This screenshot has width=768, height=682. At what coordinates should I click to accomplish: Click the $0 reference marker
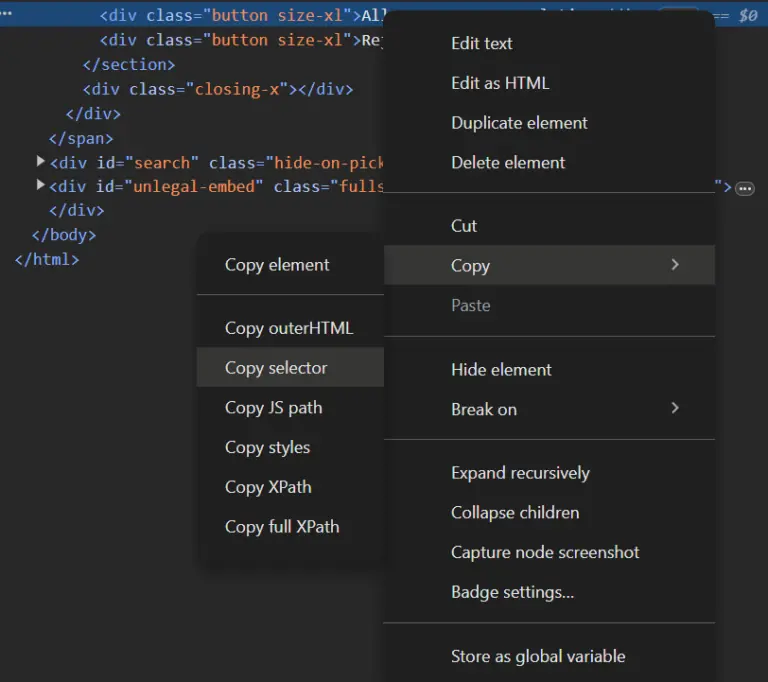[748, 15]
